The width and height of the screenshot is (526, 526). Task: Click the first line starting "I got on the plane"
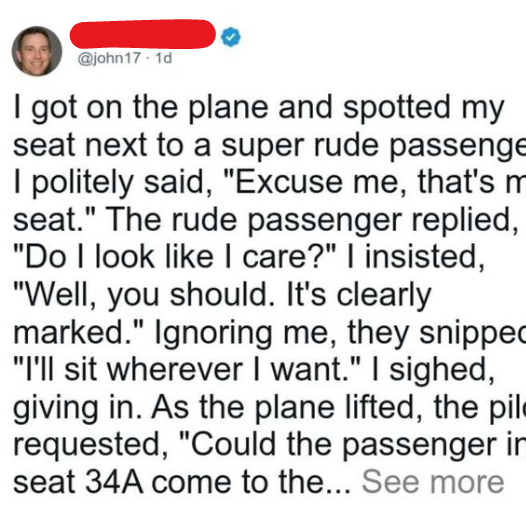coord(259,108)
